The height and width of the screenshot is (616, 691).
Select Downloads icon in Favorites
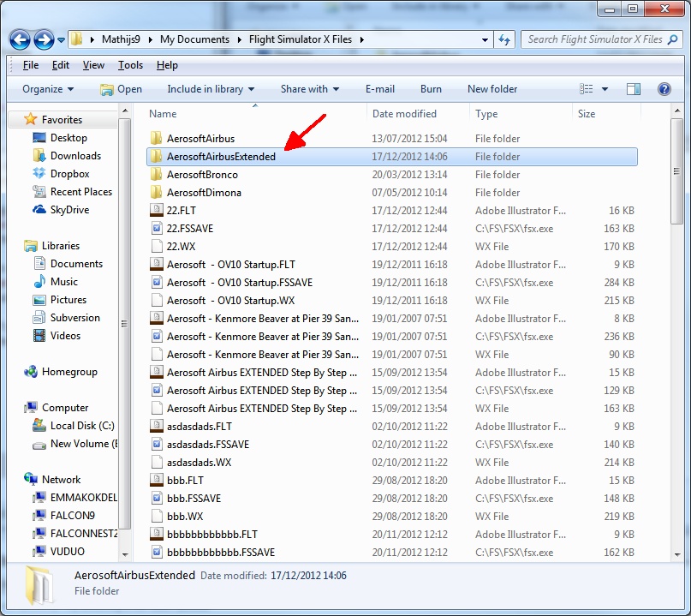[x=39, y=156]
